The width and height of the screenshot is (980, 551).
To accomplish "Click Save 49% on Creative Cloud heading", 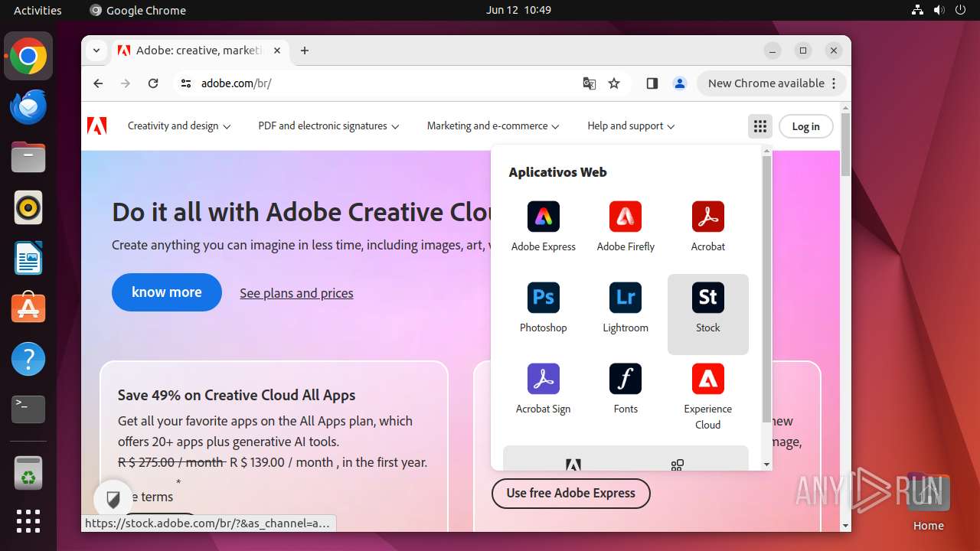I will [x=237, y=395].
